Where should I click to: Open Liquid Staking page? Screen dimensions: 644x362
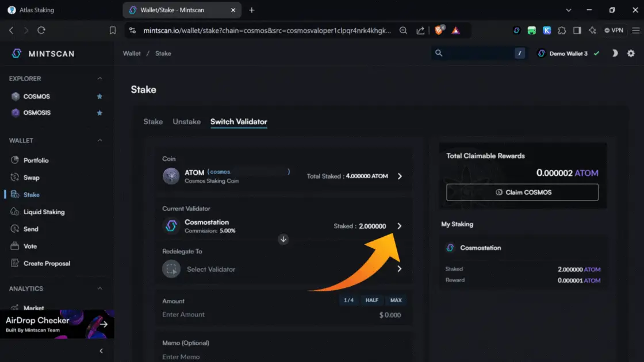(x=44, y=212)
